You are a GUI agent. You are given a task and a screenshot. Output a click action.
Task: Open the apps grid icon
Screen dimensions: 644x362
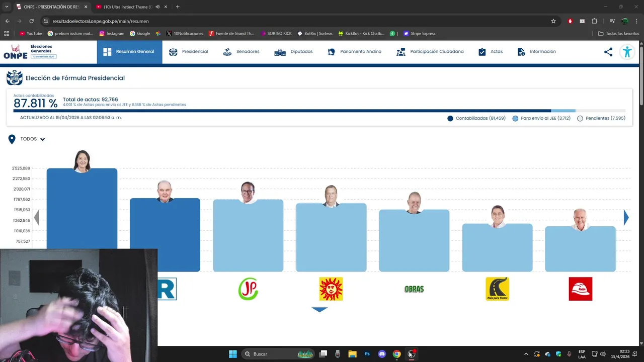7,34
